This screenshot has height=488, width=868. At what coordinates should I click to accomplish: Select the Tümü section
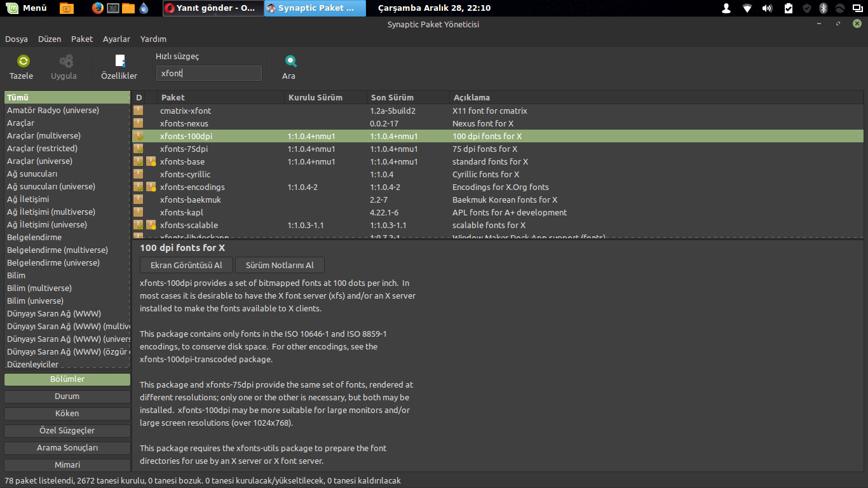(x=67, y=98)
